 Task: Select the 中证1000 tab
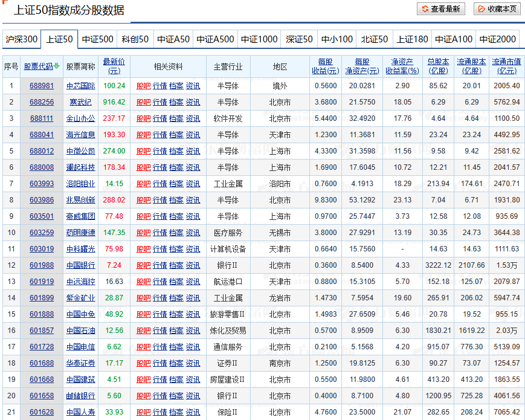click(x=259, y=39)
